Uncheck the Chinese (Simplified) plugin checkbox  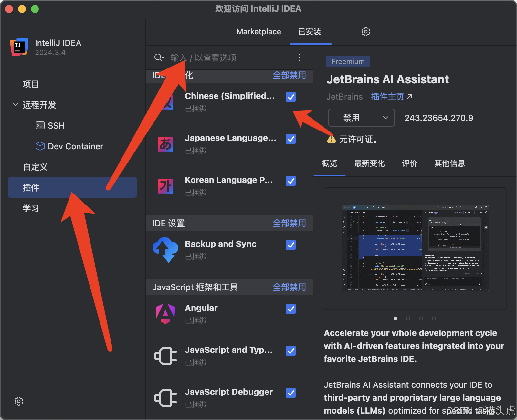pos(291,97)
